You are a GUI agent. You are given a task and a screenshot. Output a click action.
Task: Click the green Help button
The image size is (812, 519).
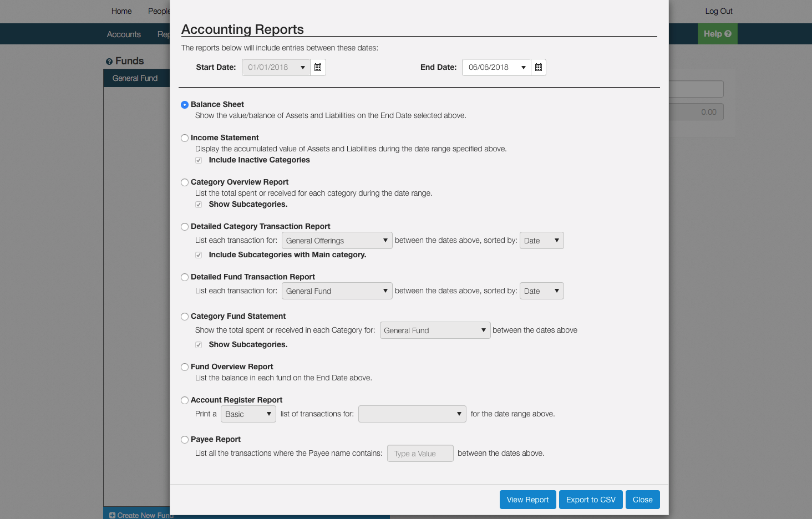coord(717,34)
